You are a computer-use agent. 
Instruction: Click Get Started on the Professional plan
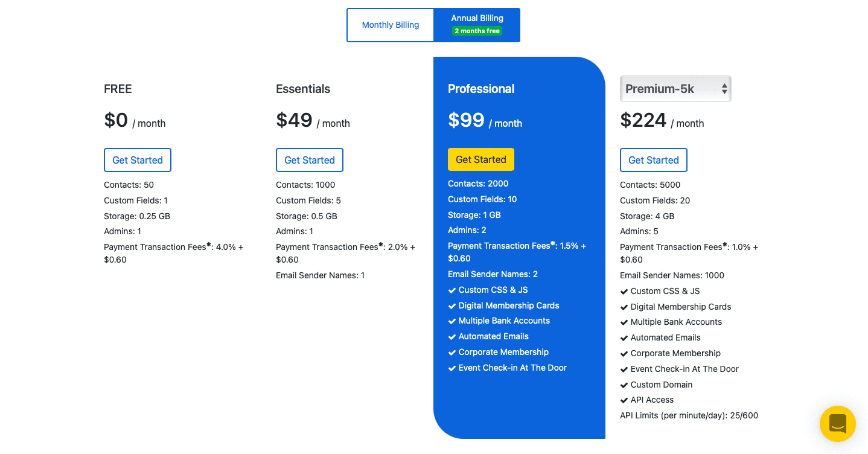point(480,159)
